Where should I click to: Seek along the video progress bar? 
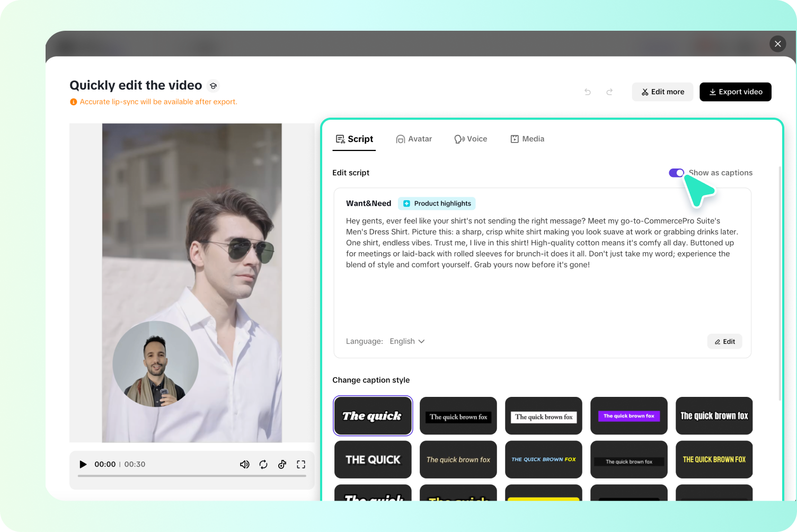point(192,476)
